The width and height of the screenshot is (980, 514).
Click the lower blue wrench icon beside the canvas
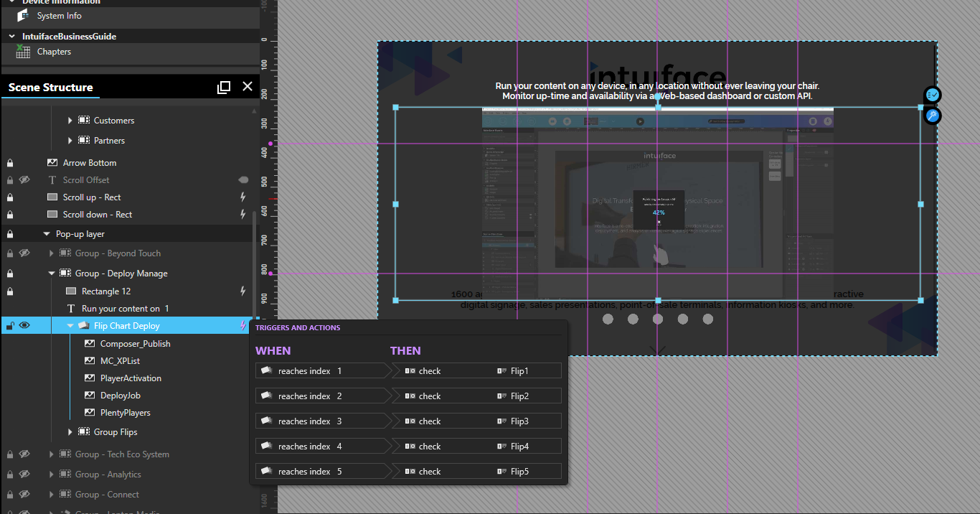(x=932, y=116)
